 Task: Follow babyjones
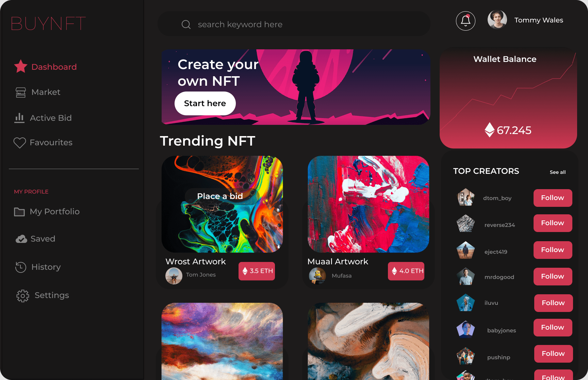[553, 328]
